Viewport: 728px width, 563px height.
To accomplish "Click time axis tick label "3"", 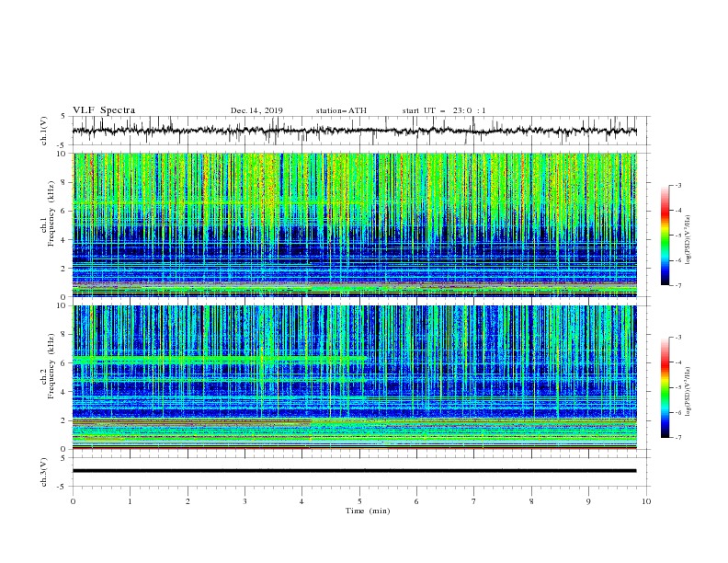I will click(x=245, y=501).
